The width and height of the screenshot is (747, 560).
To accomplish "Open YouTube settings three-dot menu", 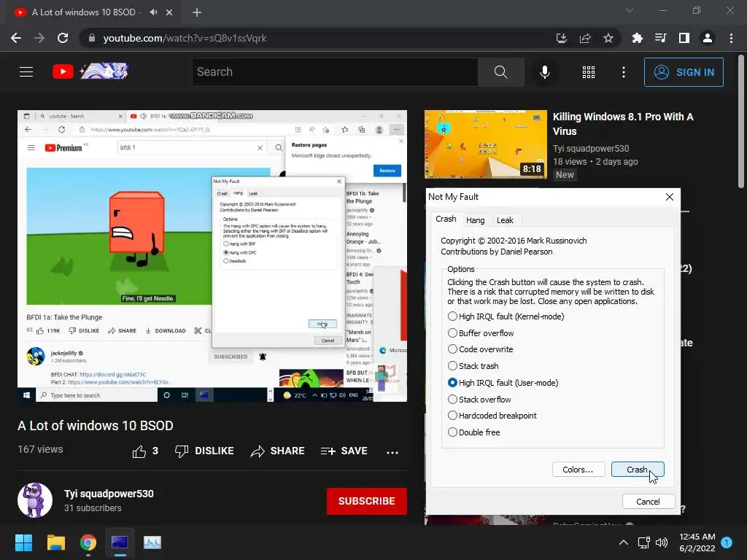I will 624,72.
